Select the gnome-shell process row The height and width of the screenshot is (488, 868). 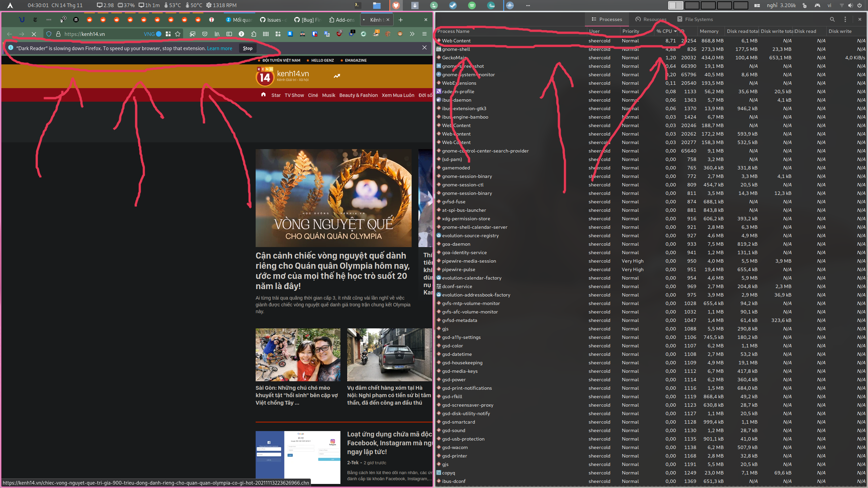click(x=650, y=49)
